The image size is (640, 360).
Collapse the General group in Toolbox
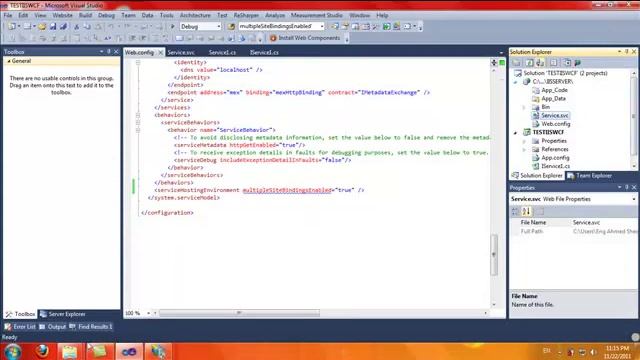coord(9,61)
